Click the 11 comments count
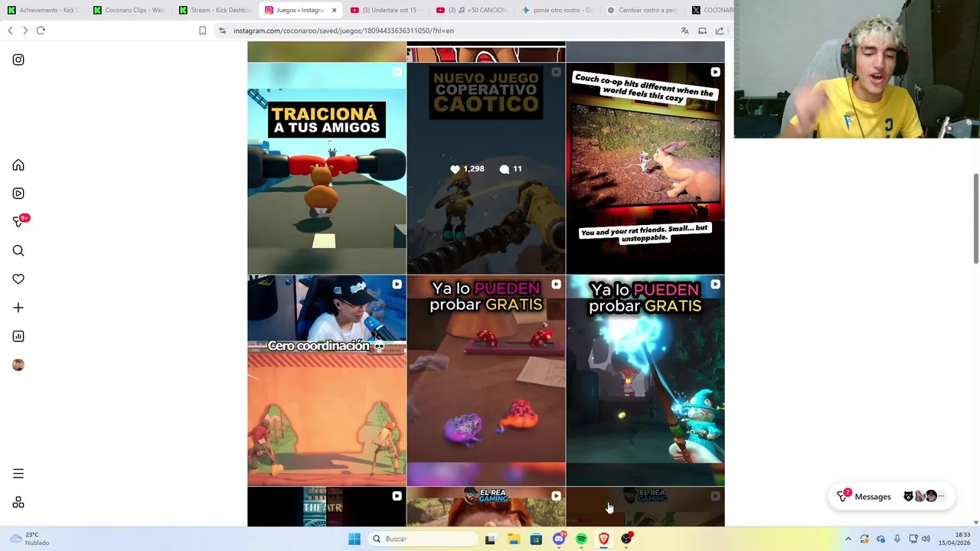 [x=511, y=169]
